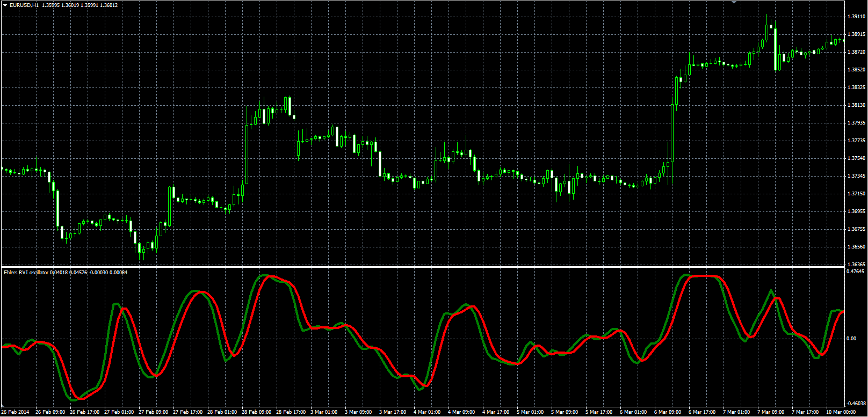The width and height of the screenshot is (868, 417).
Task: Click the 4 Mar 09:00 time label
Action: [x=461, y=412]
